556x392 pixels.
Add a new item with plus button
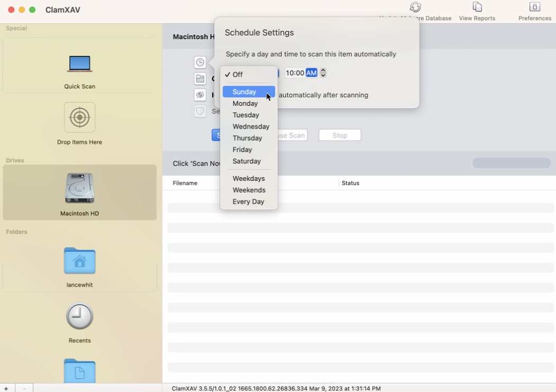[6, 388]
